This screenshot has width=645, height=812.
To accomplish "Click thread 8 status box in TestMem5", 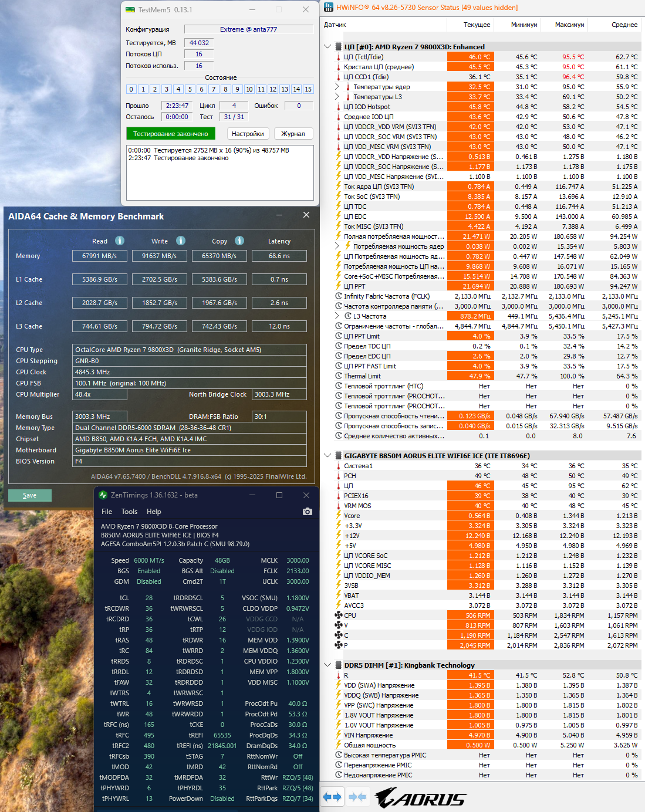I will pyautogui.click(x=225, y=89).
